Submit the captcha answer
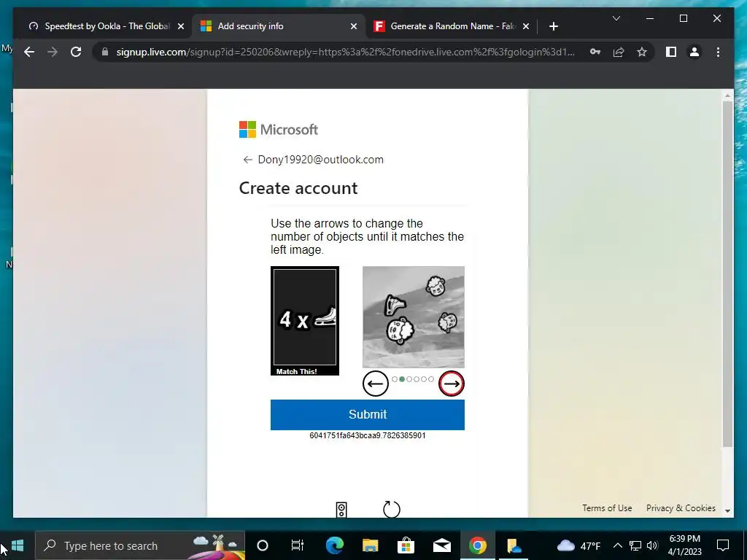 click(x=368, y=414)
